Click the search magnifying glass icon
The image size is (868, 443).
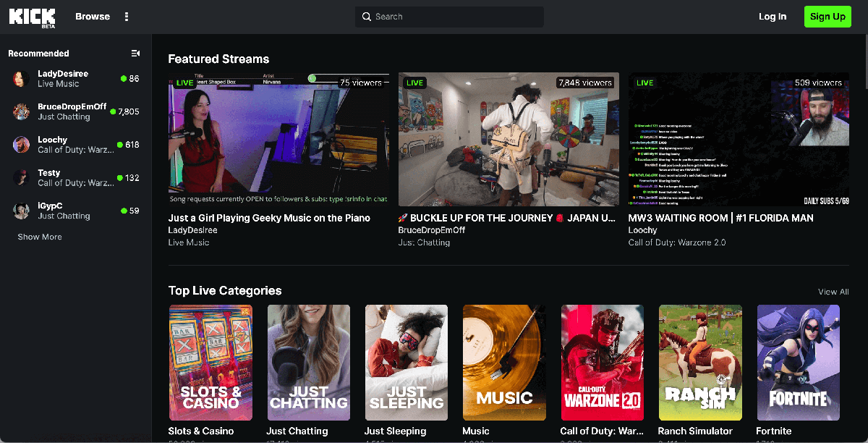[366, 16]
